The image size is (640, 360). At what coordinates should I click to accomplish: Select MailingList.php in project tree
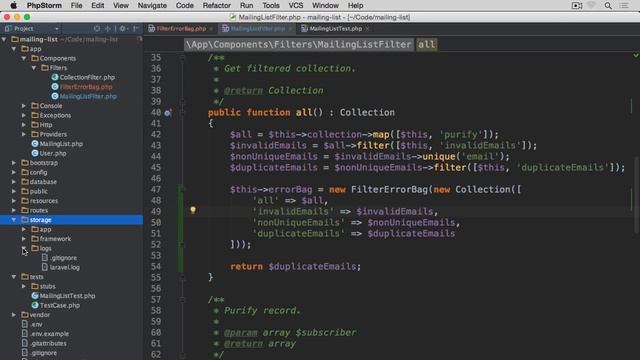(x=61, y=144)
